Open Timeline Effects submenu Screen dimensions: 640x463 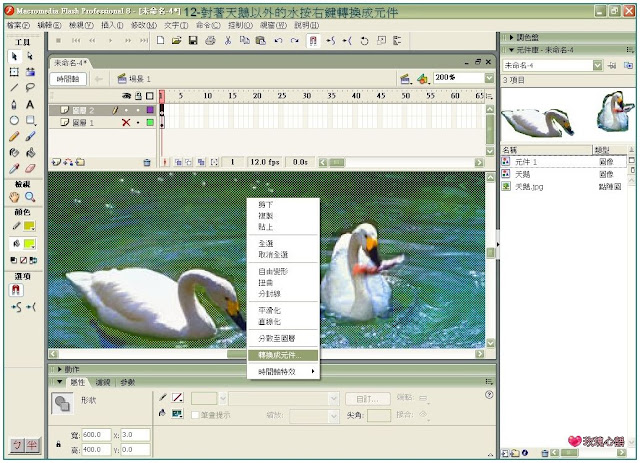pos(283,372)
